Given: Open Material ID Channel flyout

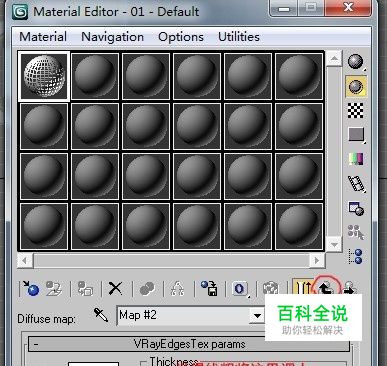Looking at the screenshot, I should click(240, 289).
